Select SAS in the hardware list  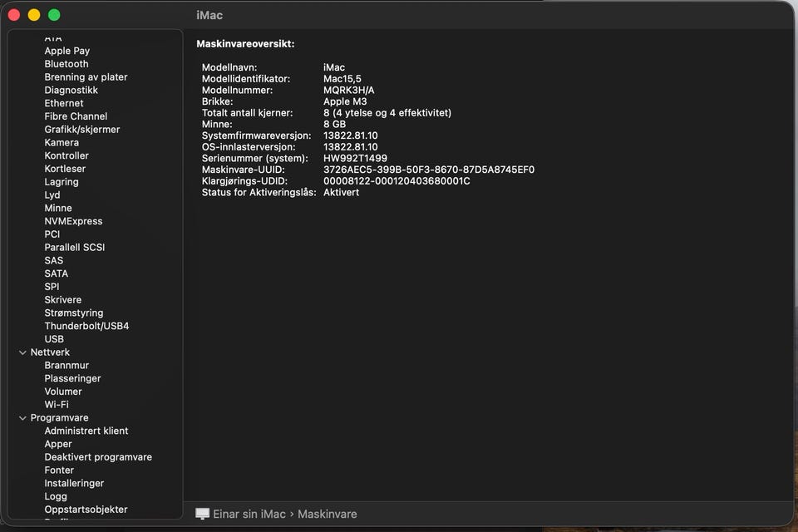pos(53,260)
